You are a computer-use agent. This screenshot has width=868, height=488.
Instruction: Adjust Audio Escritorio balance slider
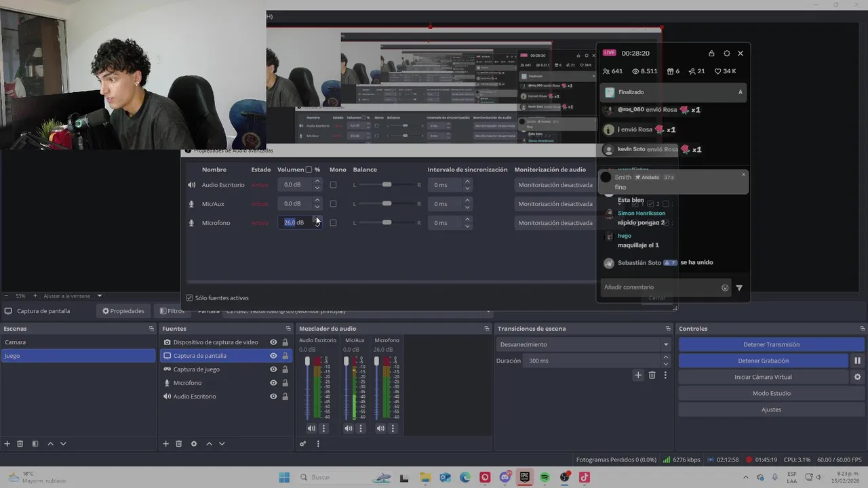coord(387,185)
